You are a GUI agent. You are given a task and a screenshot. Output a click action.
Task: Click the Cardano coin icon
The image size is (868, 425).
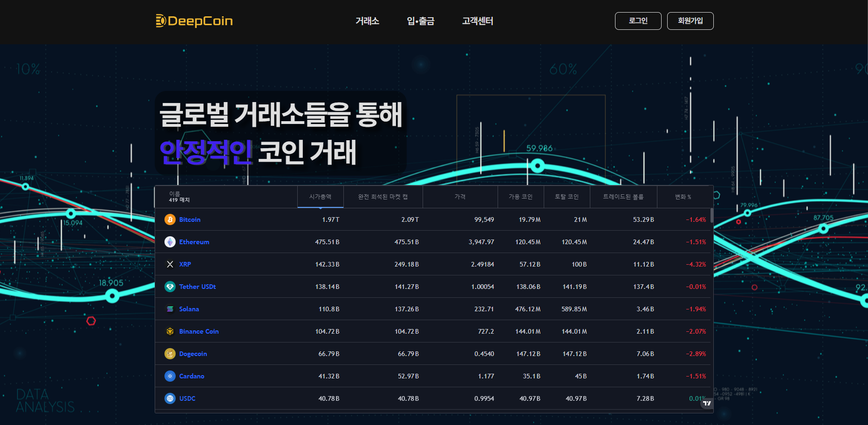pos(170,376)
